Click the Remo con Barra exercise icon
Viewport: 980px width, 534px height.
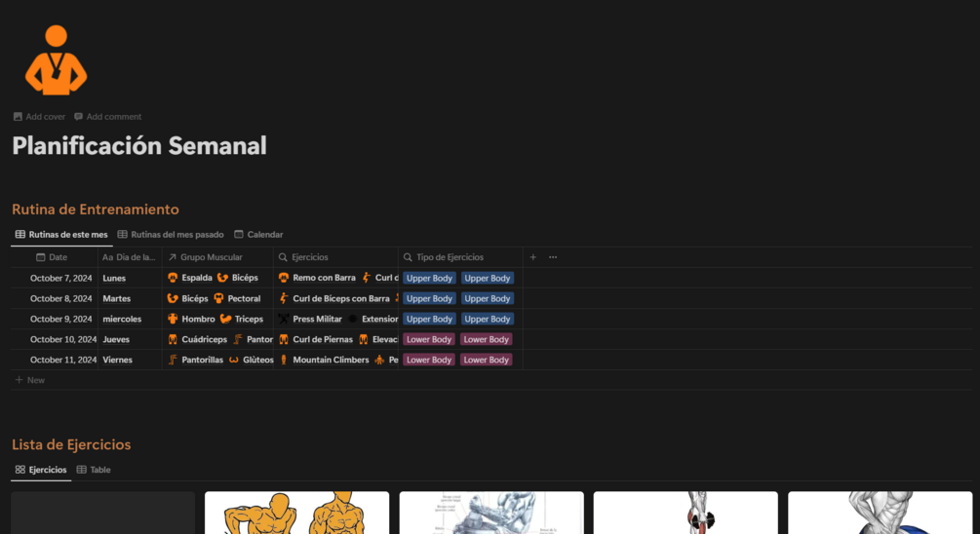coord(284,278)
